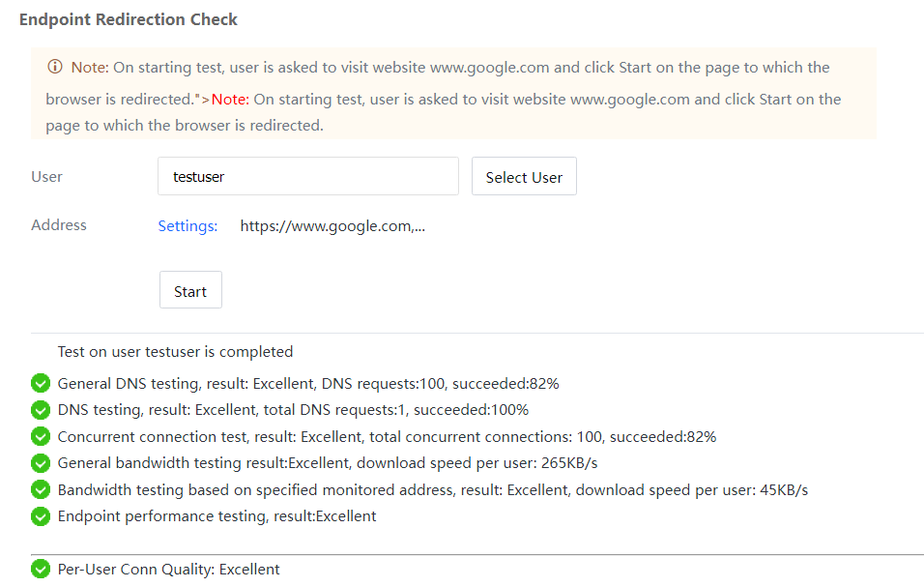Click the General bandwidth testing check icon

[41, 463]
